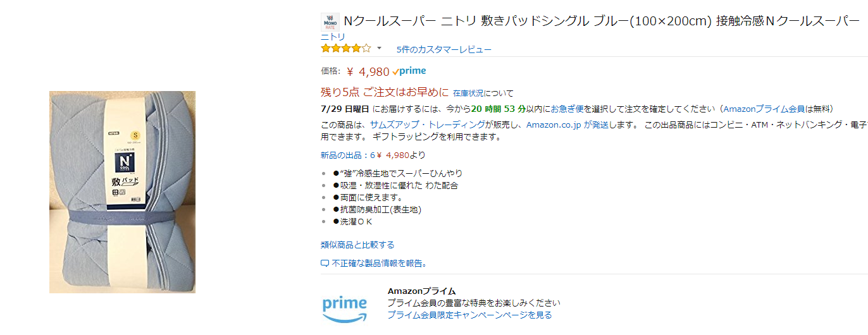868x335 pixels.
Task: Click the red ¥ 4,980 main price
Action: 368,71
